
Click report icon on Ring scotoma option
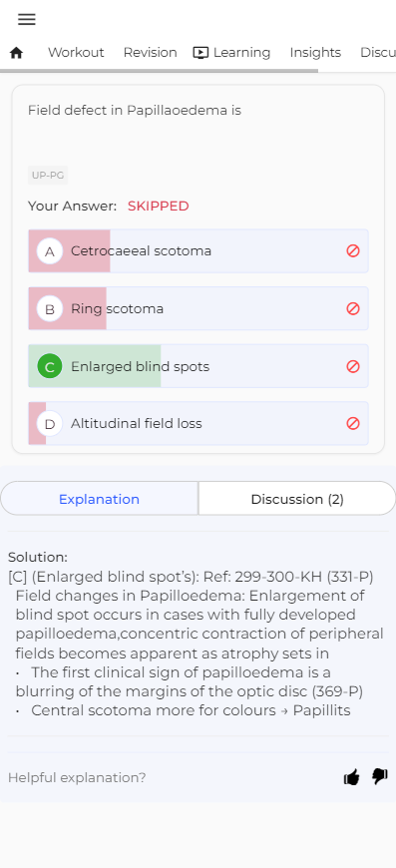353,308
